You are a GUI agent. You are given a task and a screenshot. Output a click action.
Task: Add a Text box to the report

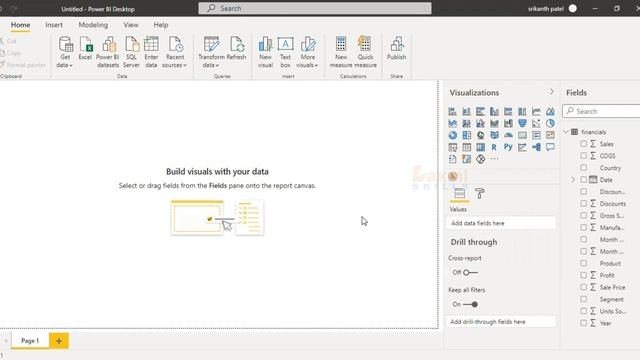(285, 52)
